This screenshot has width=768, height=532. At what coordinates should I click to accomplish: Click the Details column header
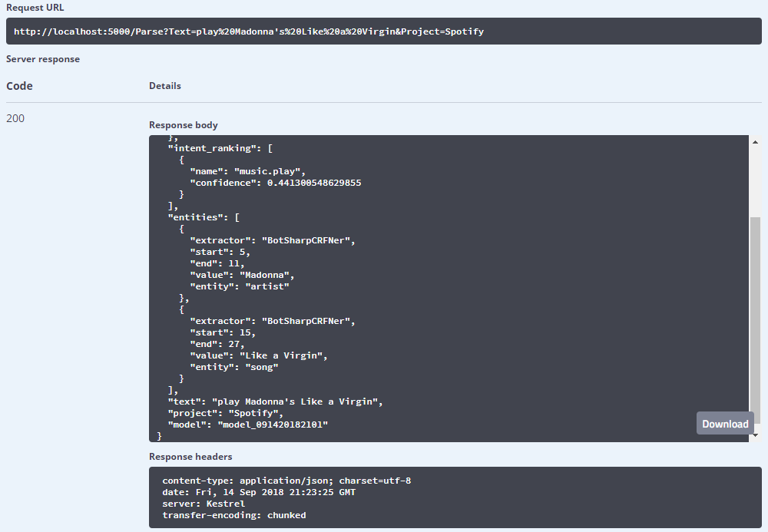tap(165, 86)
